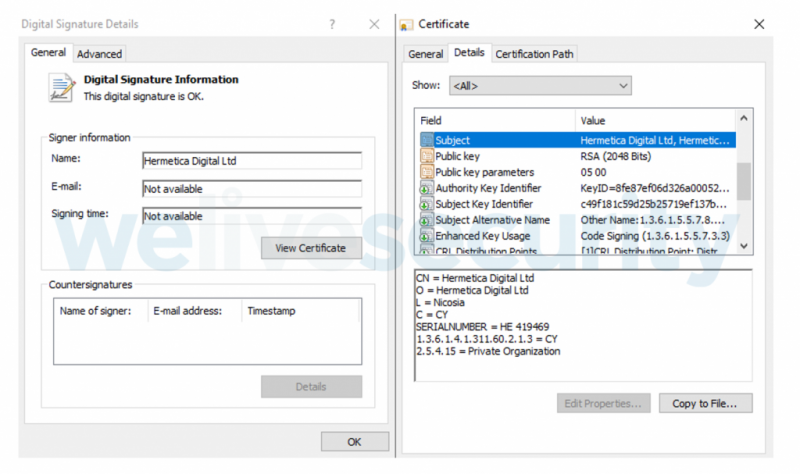
Task: Click the Enhanced Key Usage icon
Action: 427,236
